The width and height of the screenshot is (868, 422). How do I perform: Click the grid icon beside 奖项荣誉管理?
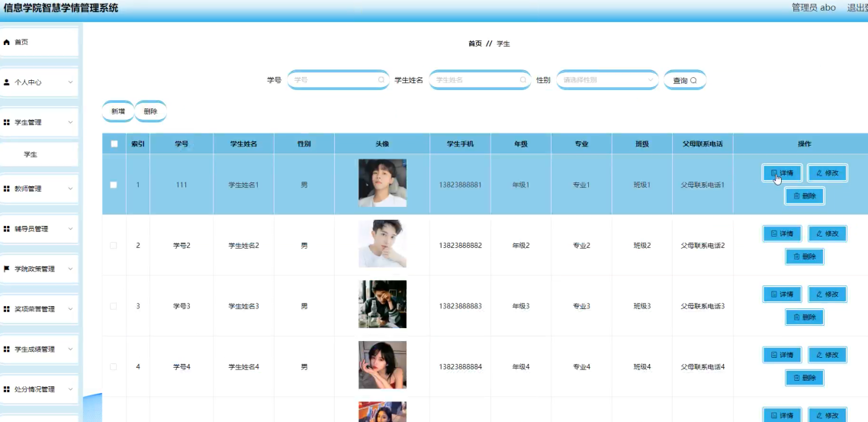click(7, 309)
